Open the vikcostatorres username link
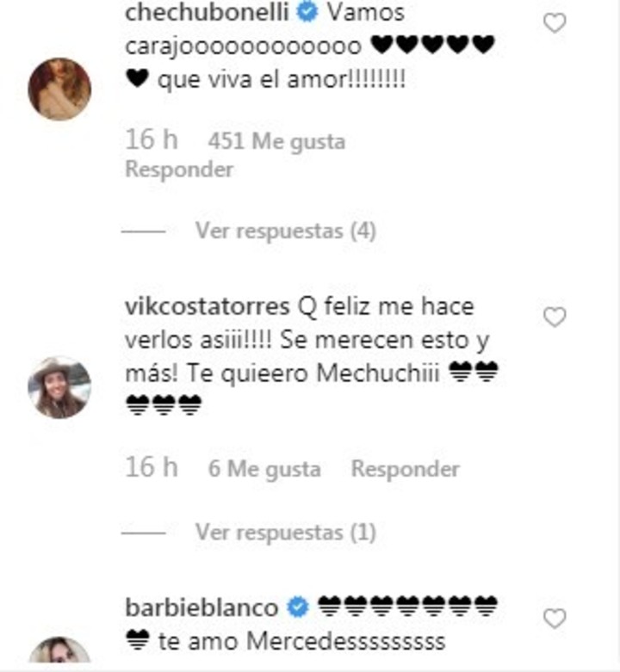 tap(207, 306)
